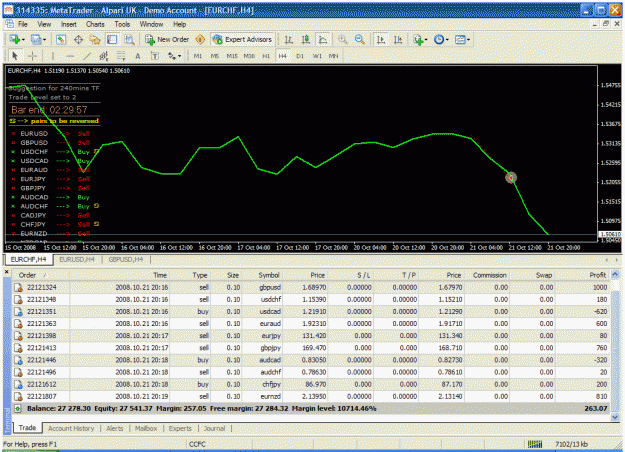The width and height of the screenshot is (625, 452).
Task: Select the D1 timeframe button
Action: click(300, 56)
